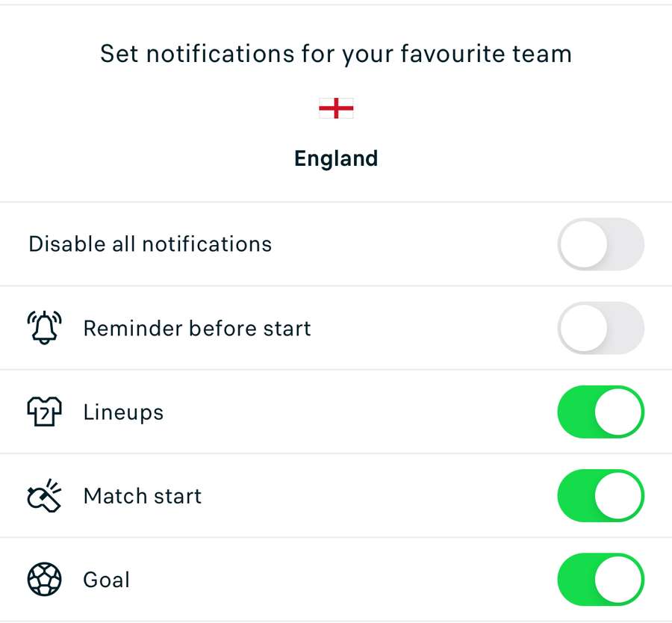Viewport: 672px width, 623px height.
Task: Tap the white knob on the Lineups switch
Action: coord(620,412)
